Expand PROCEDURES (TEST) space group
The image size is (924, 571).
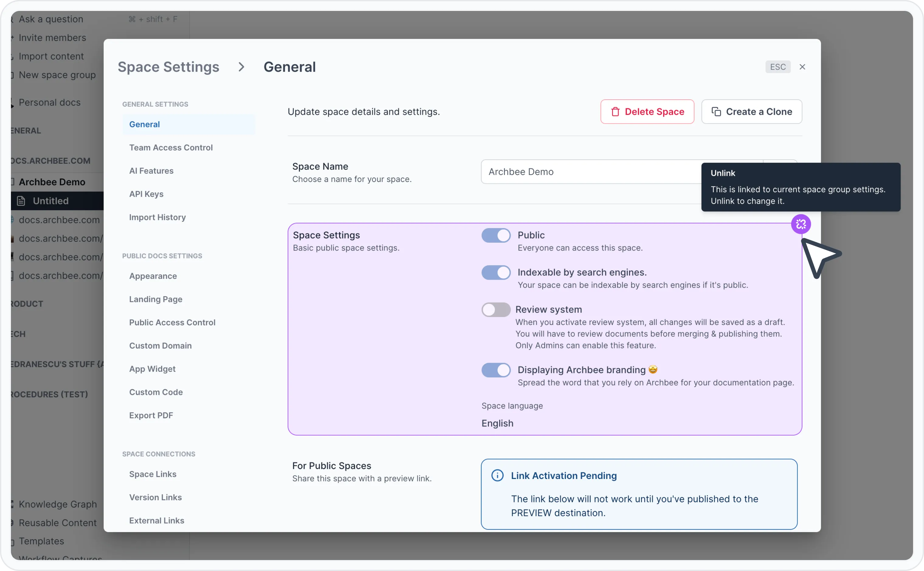(49, 394)
